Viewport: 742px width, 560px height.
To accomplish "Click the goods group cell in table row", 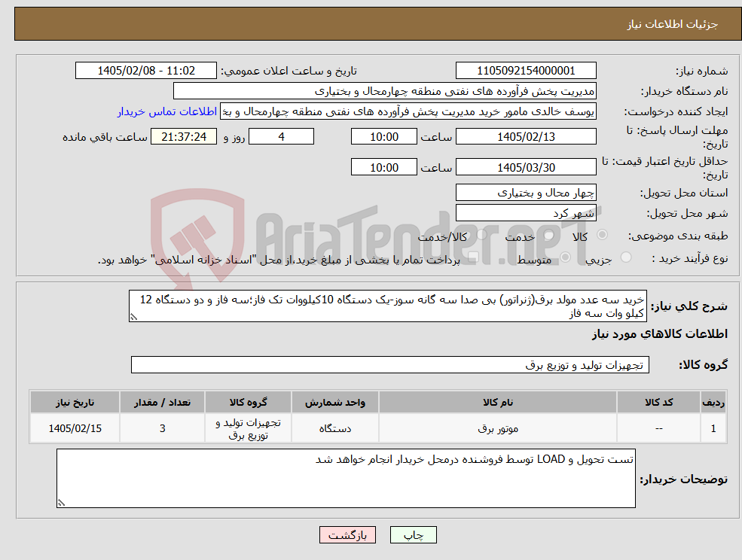I will (248, 428).
